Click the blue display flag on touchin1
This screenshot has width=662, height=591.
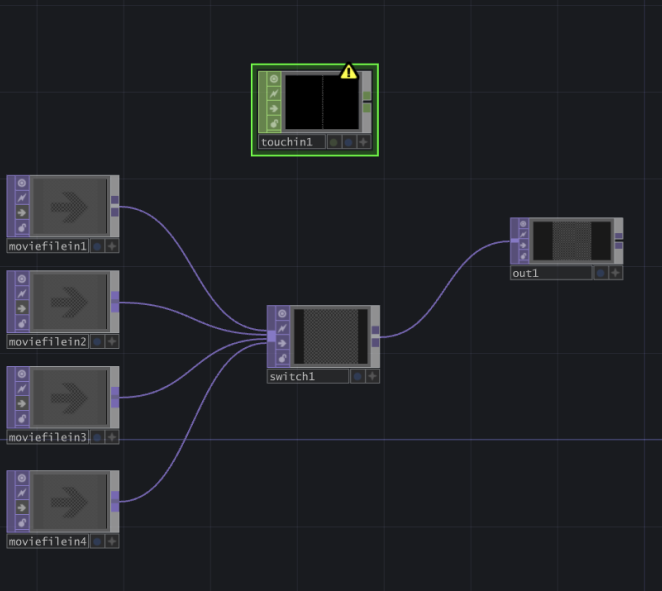click(348, 142)
